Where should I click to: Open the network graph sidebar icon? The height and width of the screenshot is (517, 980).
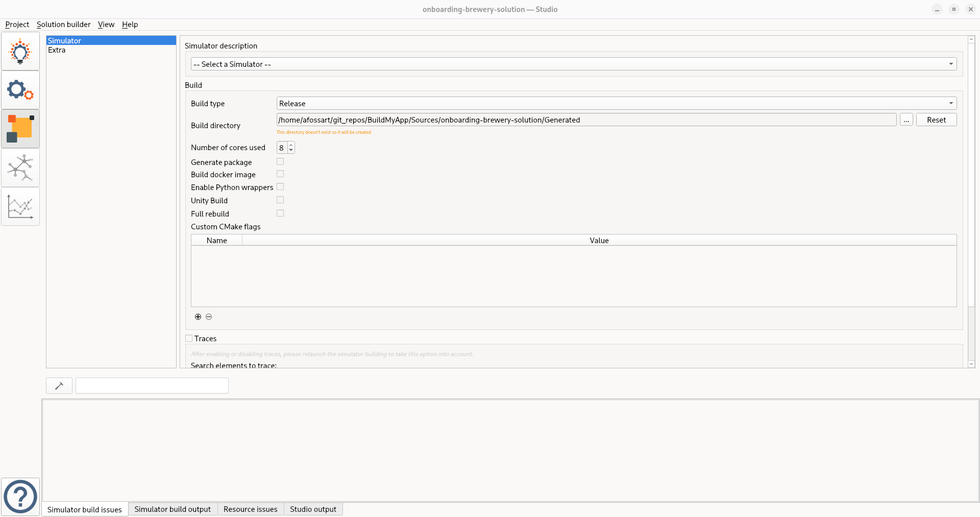[20, 168]
